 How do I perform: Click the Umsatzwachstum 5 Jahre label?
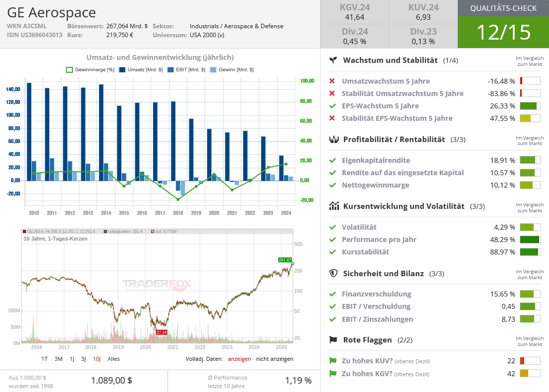386,81
